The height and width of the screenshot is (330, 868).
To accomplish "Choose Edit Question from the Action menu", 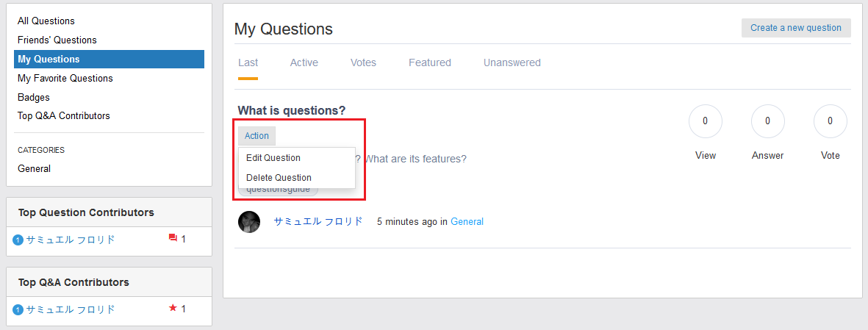I will [x=273, y=158].
